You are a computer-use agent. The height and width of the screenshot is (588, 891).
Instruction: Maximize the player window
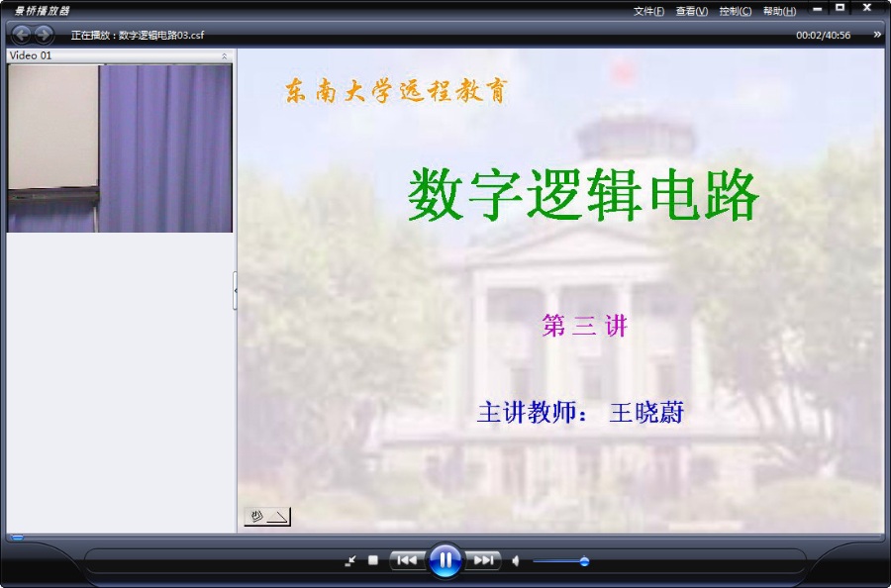click(840, 8)
